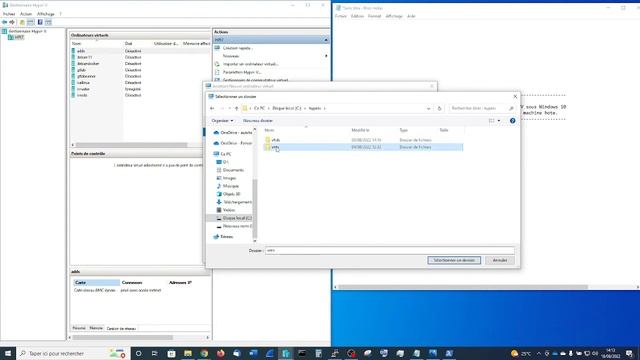Open Action menu in Hyper-V Manager
The image size is (640, 360).
[x=26, y=14]
